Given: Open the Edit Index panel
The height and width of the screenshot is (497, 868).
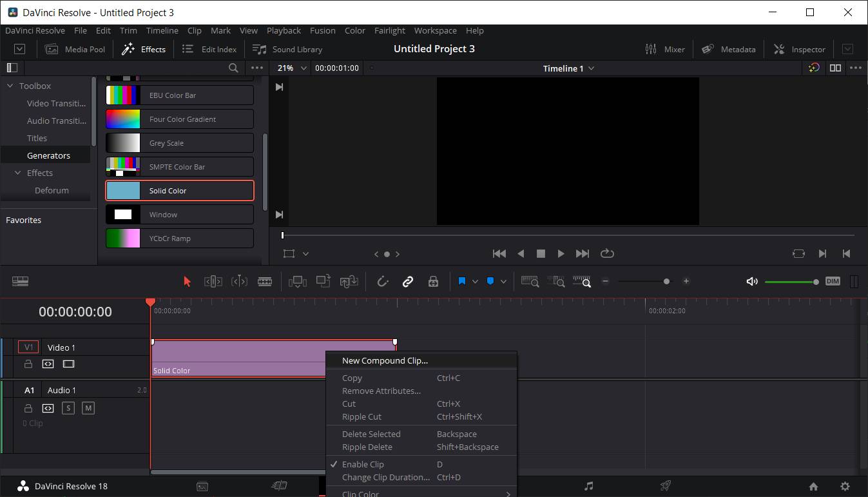Looking at the screenshot, I should [209, 49].
